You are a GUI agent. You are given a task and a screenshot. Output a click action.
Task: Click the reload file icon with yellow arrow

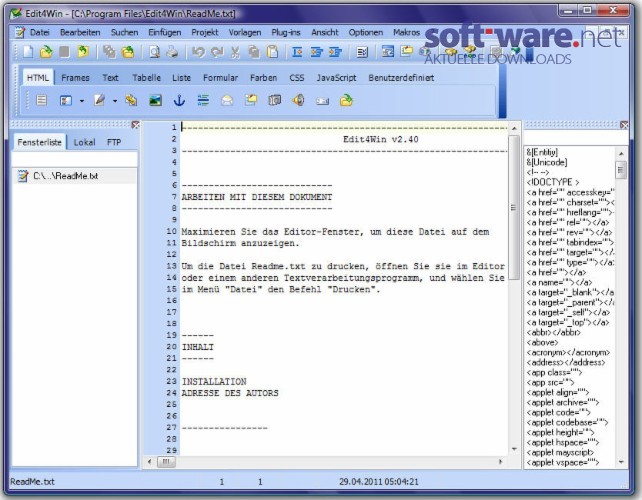(83, 52)
